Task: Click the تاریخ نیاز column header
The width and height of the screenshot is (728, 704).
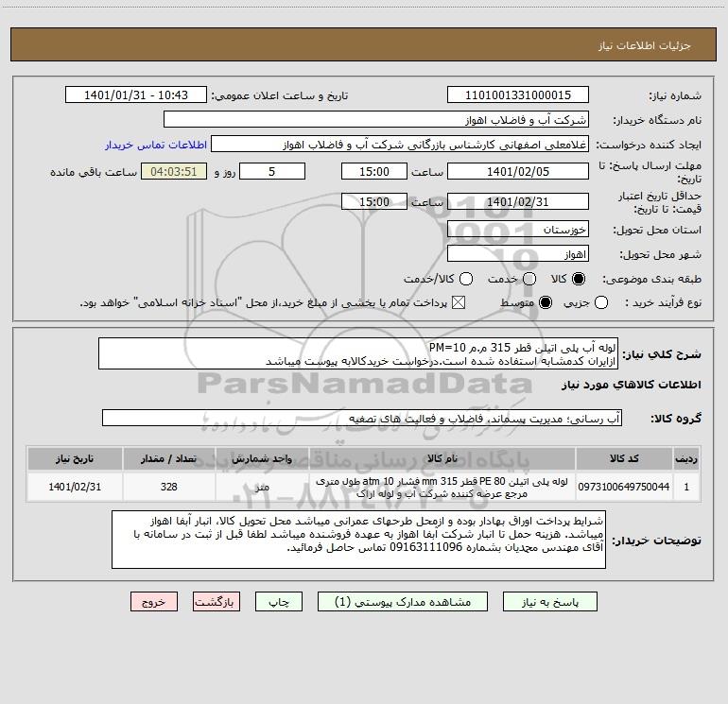Action: pos(75,458)
